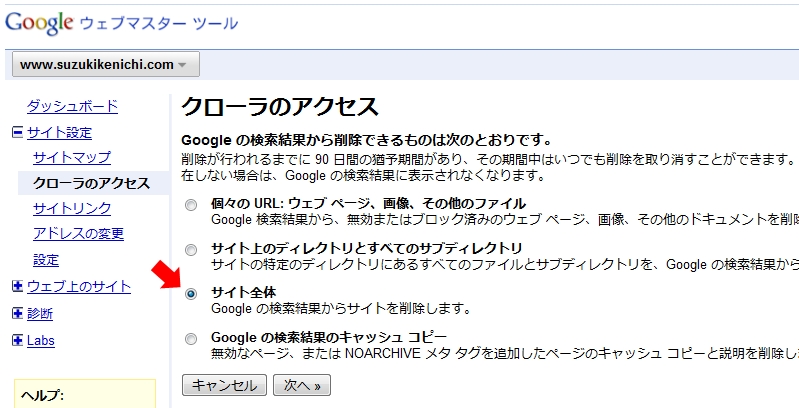Select the 個々の URL radio button
The width and height of the screenshot is (799, 408).
coord(191,205)
